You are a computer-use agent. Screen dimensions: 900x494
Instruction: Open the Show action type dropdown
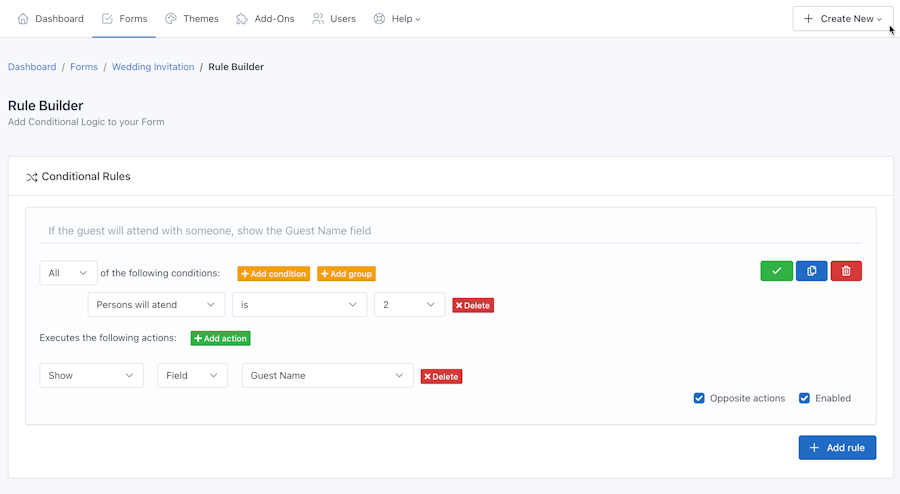click(x=91, y=376)
